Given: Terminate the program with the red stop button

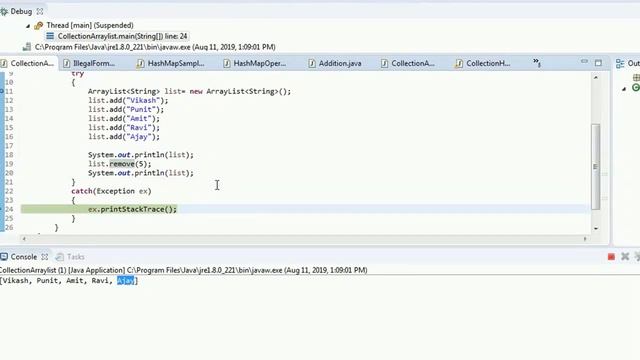Looking at the screenshot, I should click(611, 257).
